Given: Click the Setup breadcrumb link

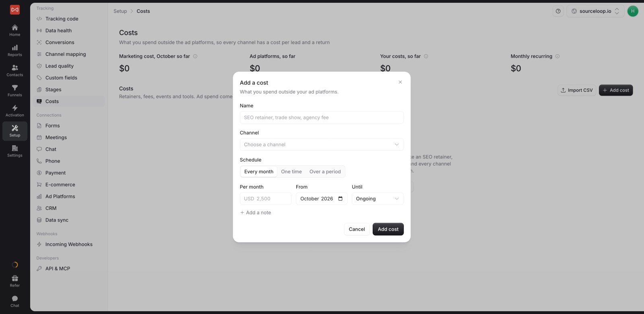Looking at the screenshot, I should [x=120, y=11].
